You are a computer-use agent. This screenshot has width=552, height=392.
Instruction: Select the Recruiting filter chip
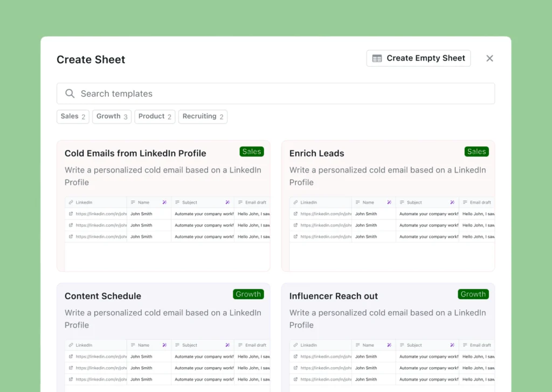[x=203, y=116]
